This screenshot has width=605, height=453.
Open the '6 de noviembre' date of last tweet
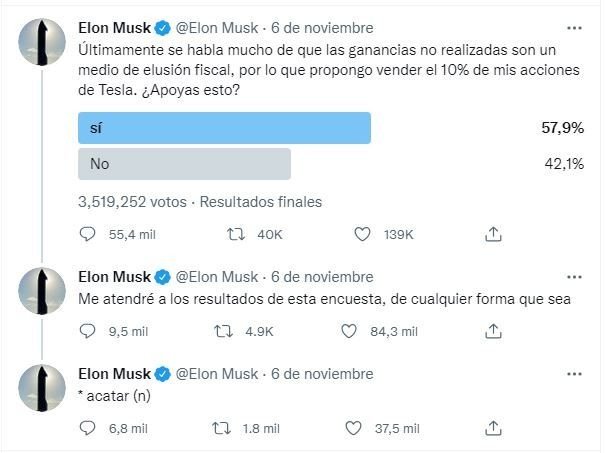[x=322, y=374]
